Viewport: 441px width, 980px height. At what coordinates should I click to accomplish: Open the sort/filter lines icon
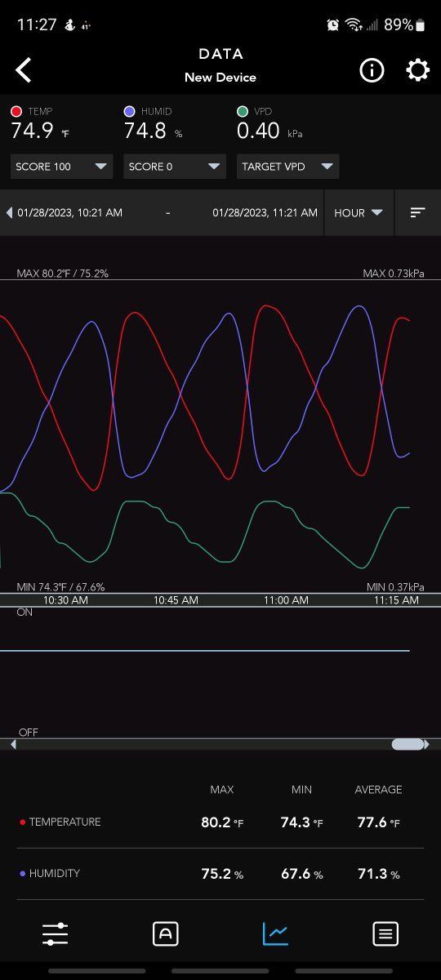417,212
